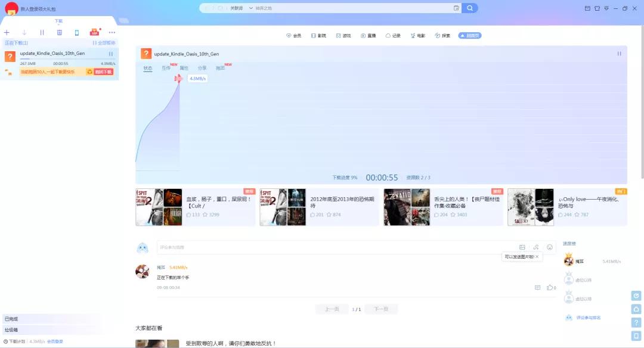The image size is (644, 348).
Task: Click the red 组团下载 group download button
Action: (x=104, y=72)
